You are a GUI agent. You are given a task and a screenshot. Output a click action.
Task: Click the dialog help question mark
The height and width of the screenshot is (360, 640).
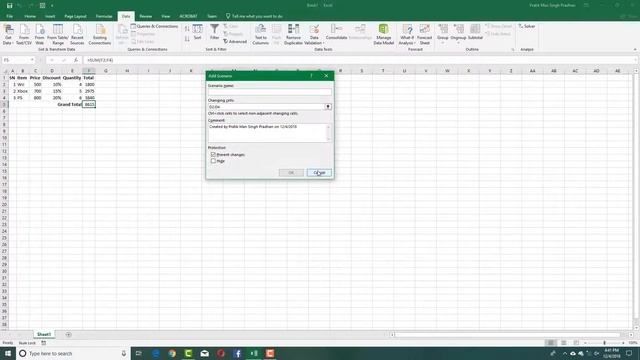tap(311, 76)
